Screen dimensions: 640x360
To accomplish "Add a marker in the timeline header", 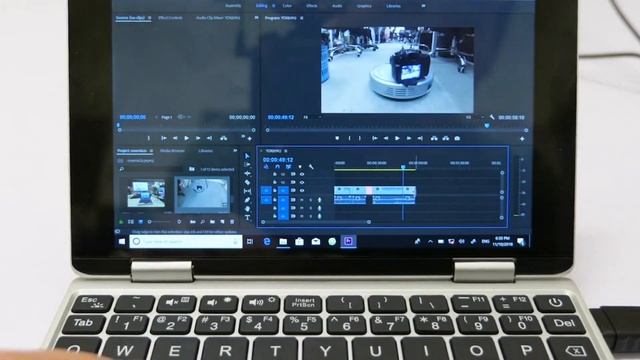I will click(x=300, y=167).
